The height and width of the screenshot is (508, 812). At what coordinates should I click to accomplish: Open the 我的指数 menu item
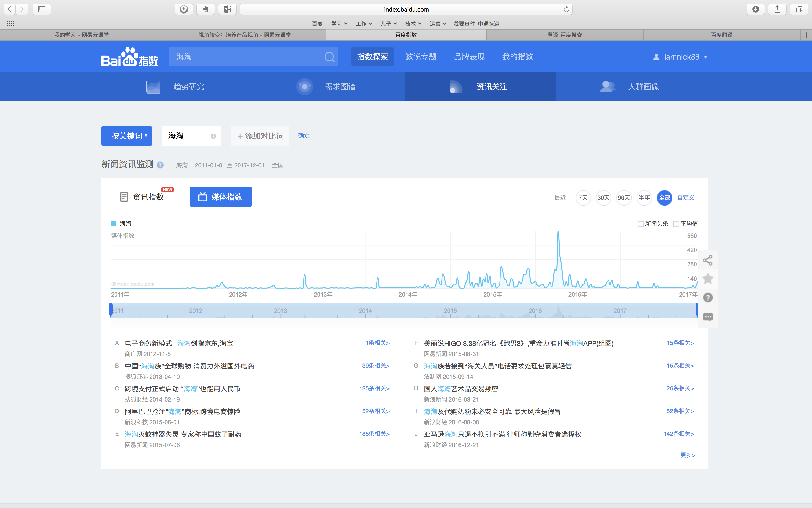click(517, 57)
